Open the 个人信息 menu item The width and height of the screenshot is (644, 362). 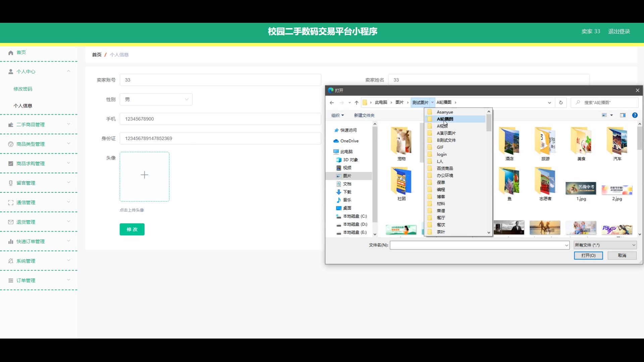[x=23, y=106]
